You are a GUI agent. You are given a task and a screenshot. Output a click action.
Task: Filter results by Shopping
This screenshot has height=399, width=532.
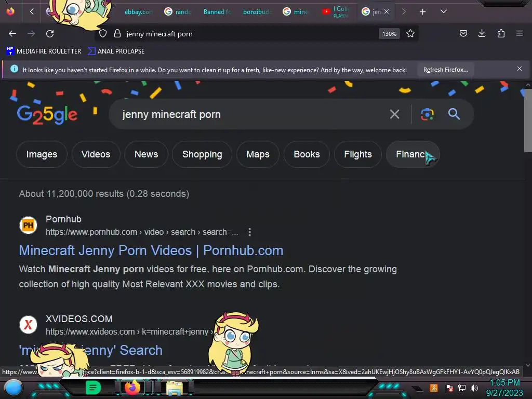[x=202, y=154]
